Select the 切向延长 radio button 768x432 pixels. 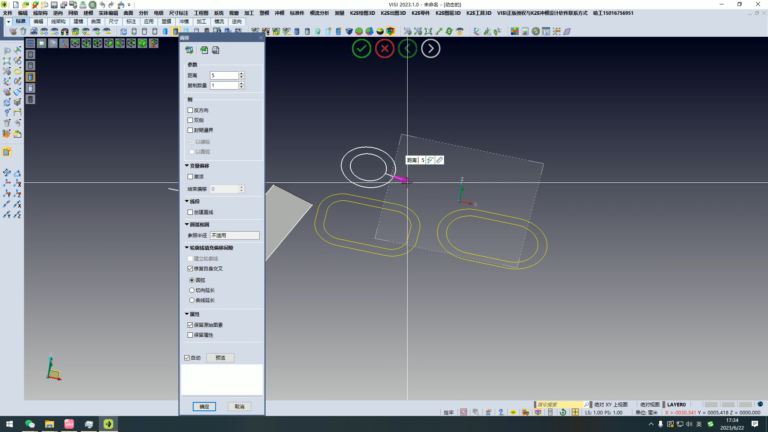(x=192, y=290)
